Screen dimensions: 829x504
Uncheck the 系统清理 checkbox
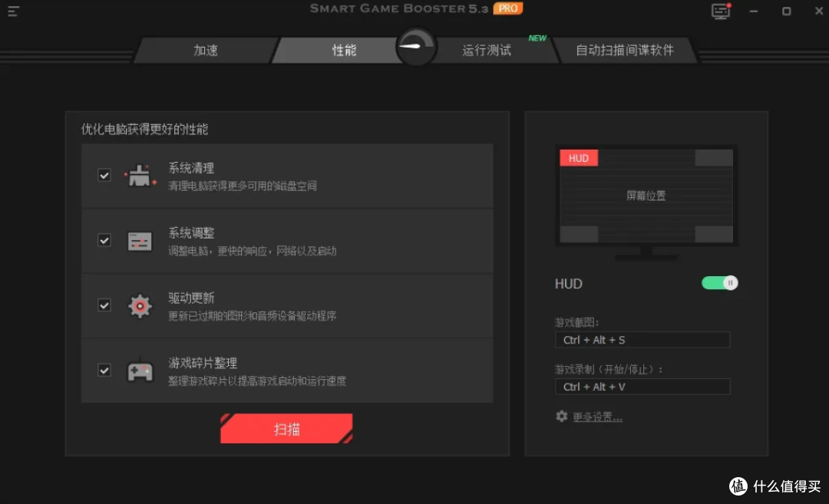pos(104,176)
